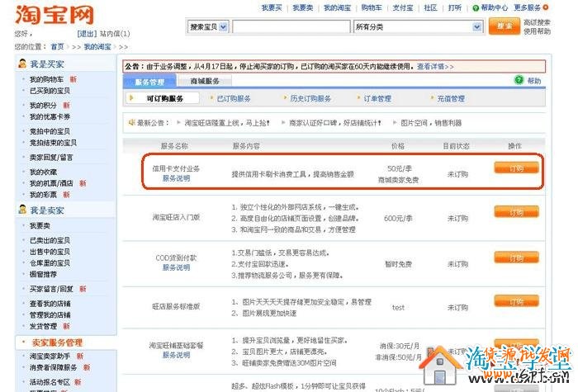
Task: Click the 我是买家 buyer avatar icon
Action: pyautogui.click(x=22, y=64)
